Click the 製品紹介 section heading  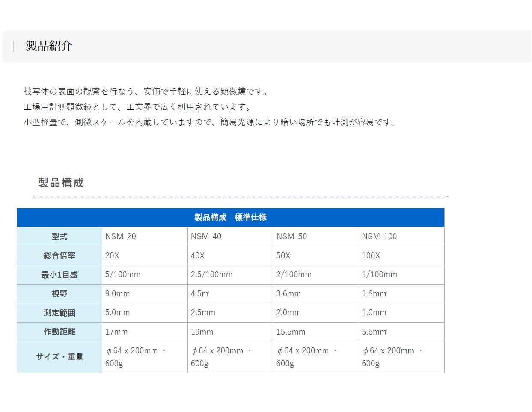49,46
